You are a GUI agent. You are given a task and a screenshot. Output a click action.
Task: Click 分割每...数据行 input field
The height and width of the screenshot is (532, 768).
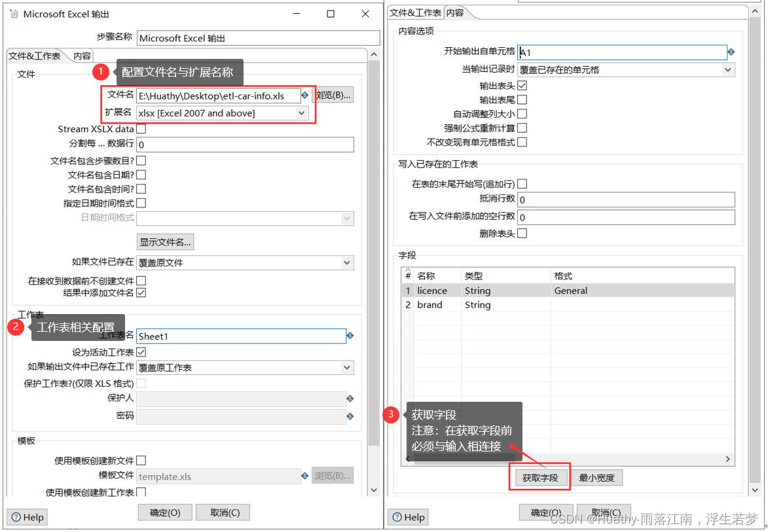(245, 145)
